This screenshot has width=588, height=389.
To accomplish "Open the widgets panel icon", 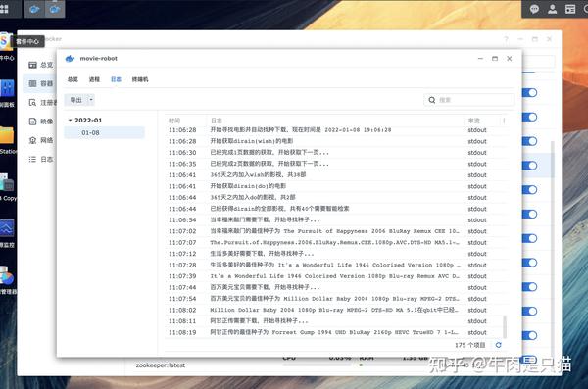I will (570, 9).
